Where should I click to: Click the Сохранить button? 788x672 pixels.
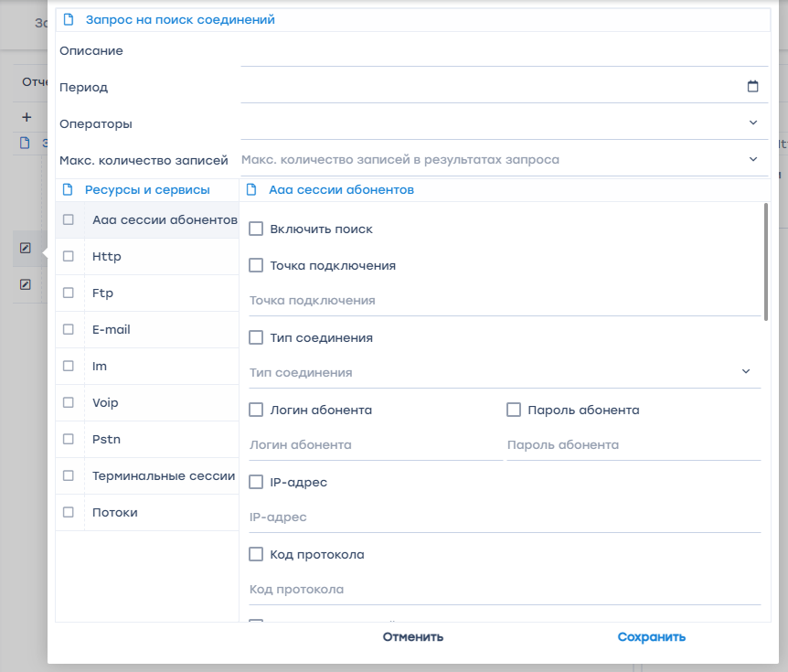pos(651,637)
